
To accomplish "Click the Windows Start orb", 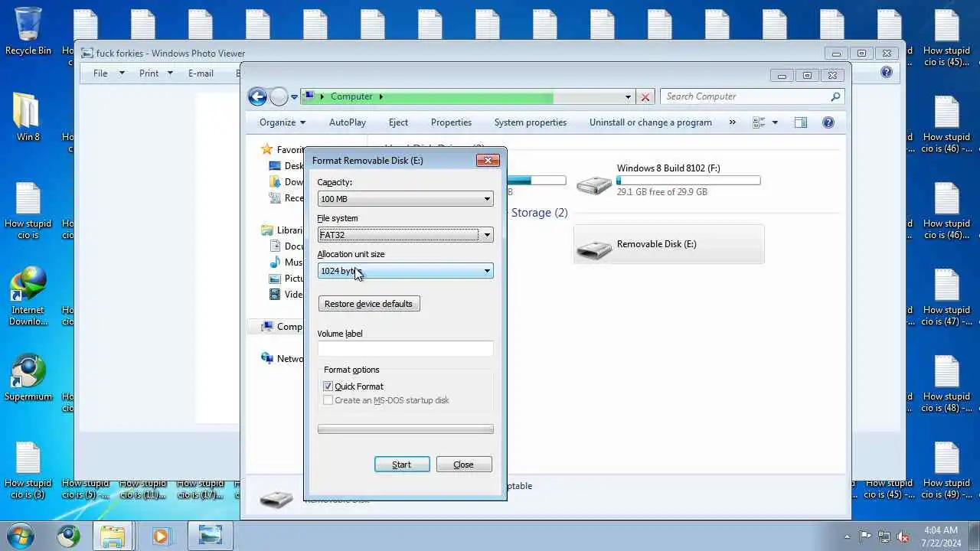I will click(20, 536).
